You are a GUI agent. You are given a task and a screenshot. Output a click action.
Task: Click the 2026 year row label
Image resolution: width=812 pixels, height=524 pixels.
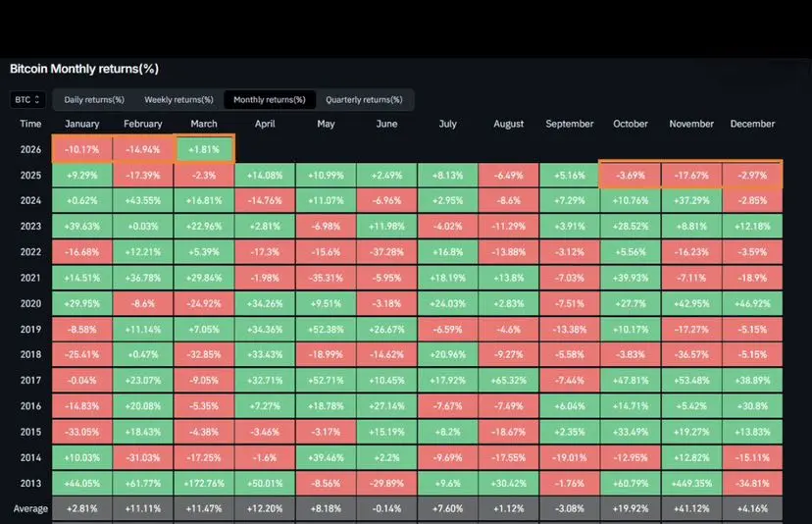coord(30,149)
